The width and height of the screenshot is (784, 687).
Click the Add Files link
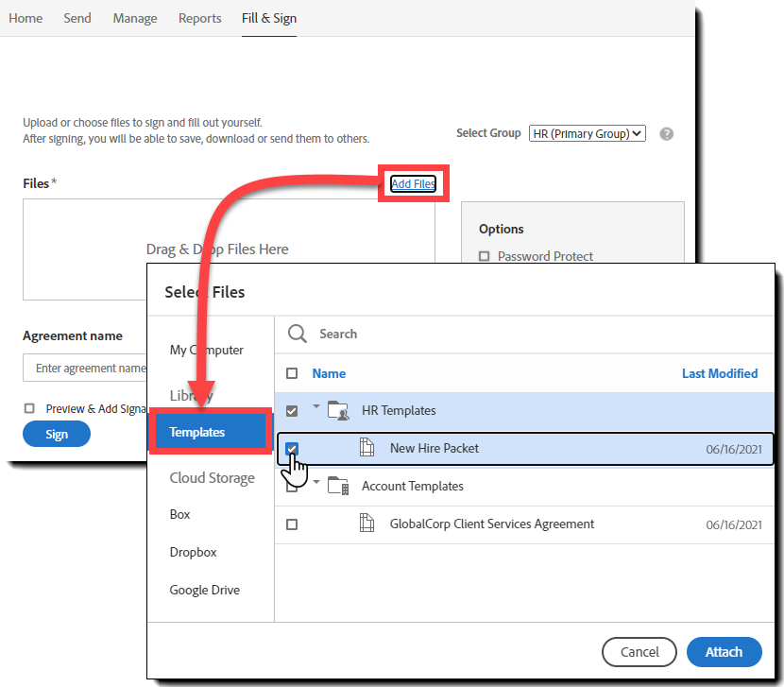click(x=413, y=183)
